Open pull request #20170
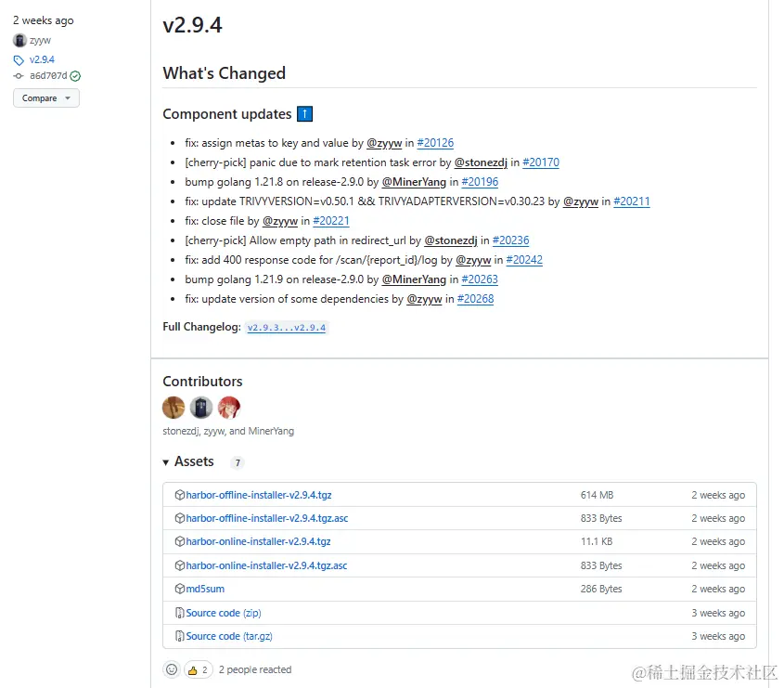784x688 pixels. coord(541,162)
